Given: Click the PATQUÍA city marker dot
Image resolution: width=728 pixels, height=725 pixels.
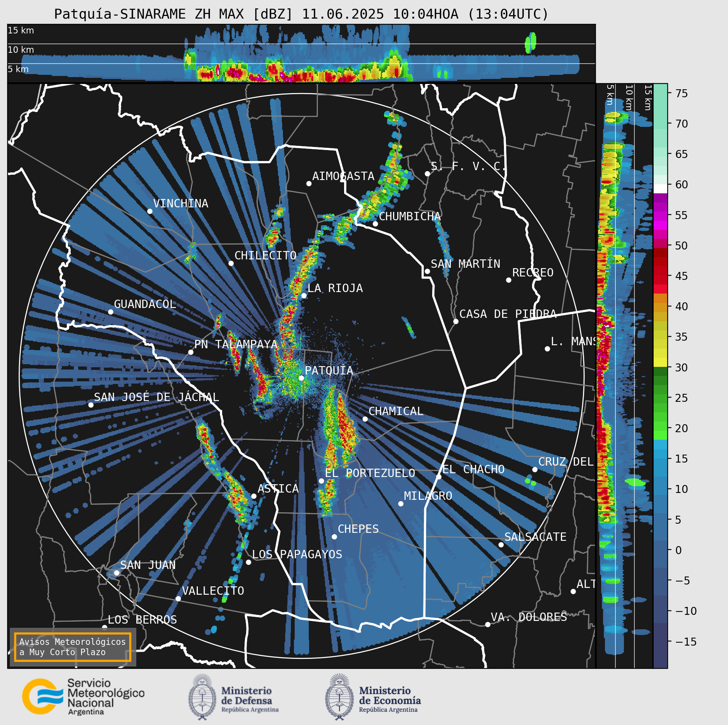Looking at the screenshot, I should point(301,378).
